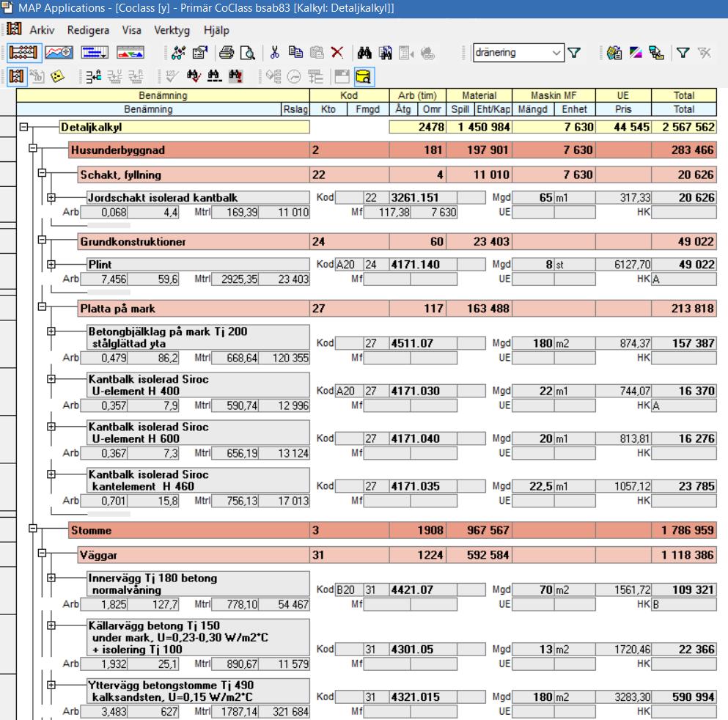Select the Väggar group row
The image size is (728, 720).
pyautogui.click(x=397, y=555)
